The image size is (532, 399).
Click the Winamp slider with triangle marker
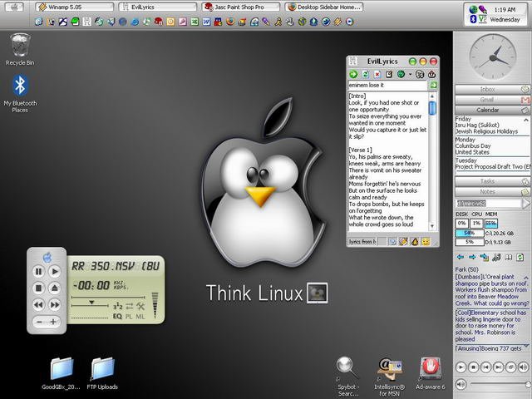click(90, 303)
